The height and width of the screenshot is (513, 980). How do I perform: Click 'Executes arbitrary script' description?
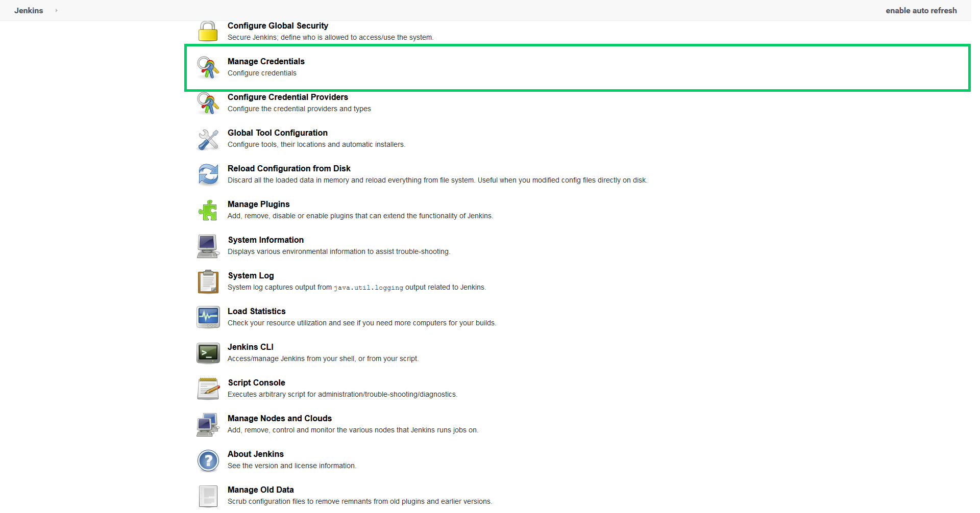pos(342,394)
